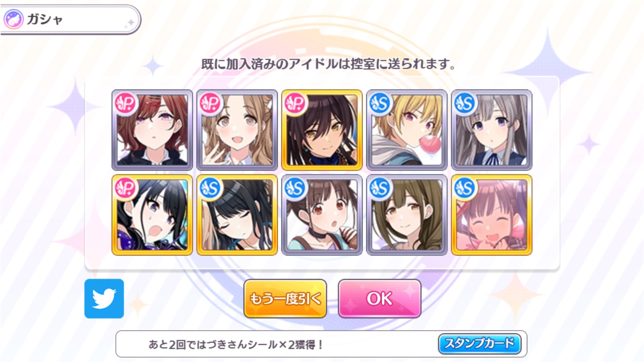644x362 pixels.
Task: Select the wavy light-brown haired idol card
Action: pos(237,130)
